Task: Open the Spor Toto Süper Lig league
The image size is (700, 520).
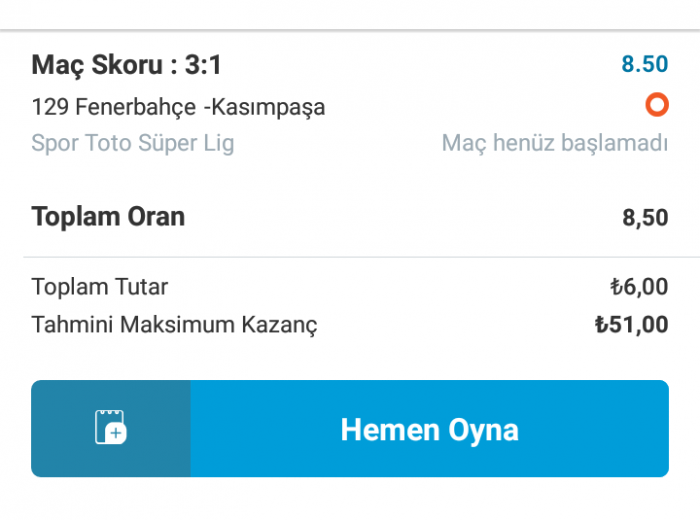Action: (133, 143)
